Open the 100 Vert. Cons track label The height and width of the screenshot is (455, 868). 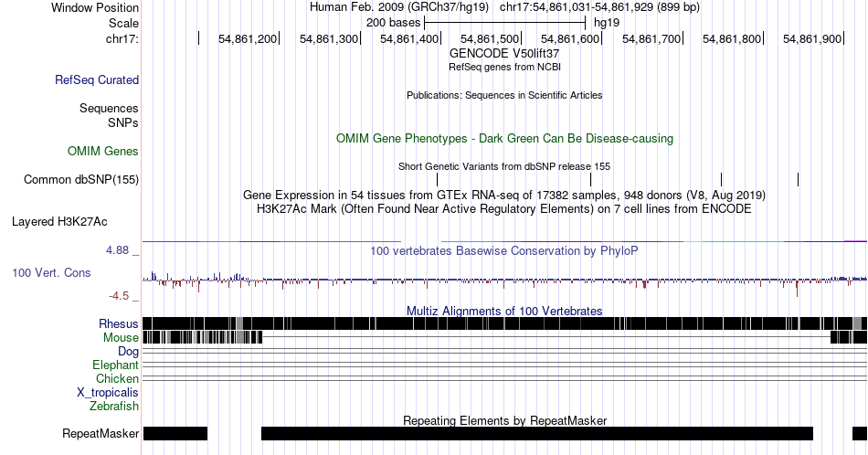tap(51, 272)
